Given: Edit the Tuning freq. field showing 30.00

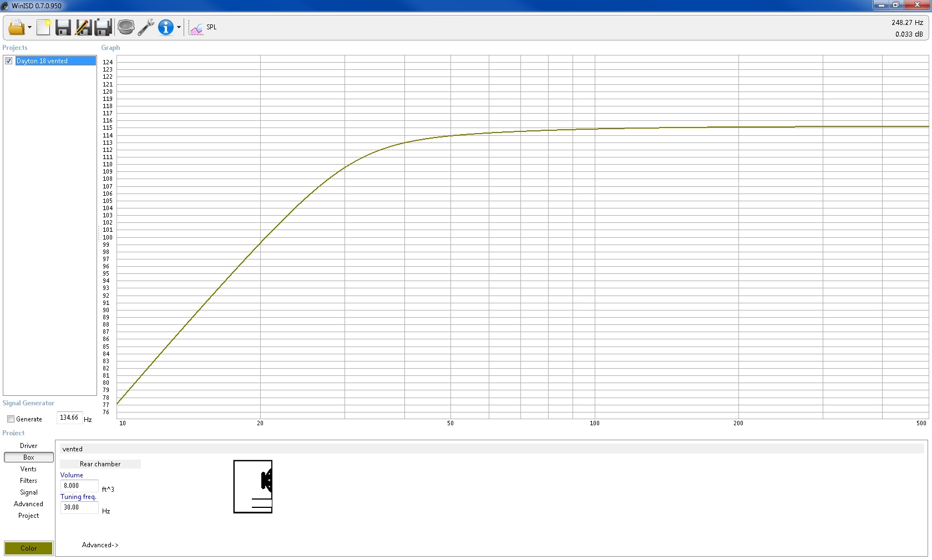Looking at the screenshot, I should 79,507.
